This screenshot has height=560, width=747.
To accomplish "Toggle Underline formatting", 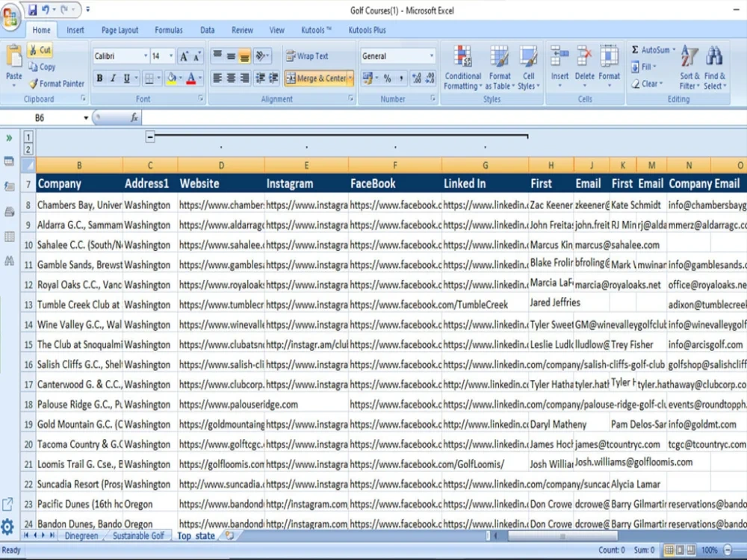I will point(127,78).
